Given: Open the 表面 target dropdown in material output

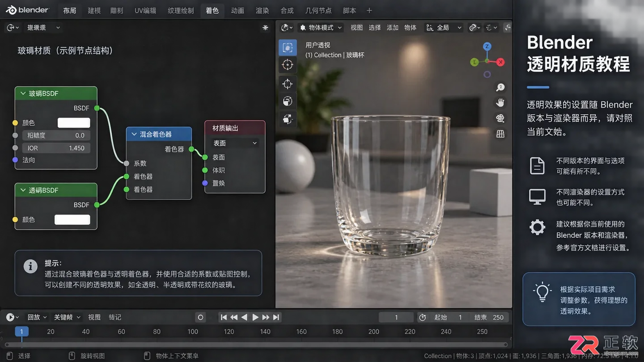Looking at the screenshot, I should pyautogui.click(x=235, y=143).
